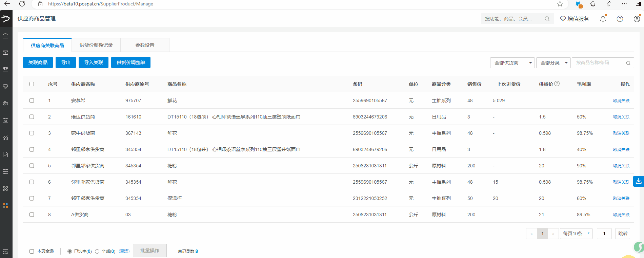Click the 供货价调整单 button

point(131,62)
